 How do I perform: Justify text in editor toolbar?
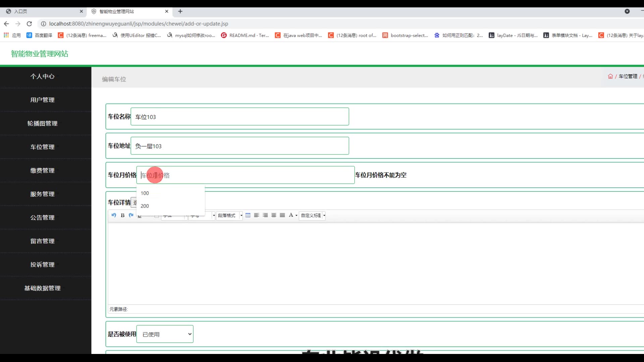[282, 215]
